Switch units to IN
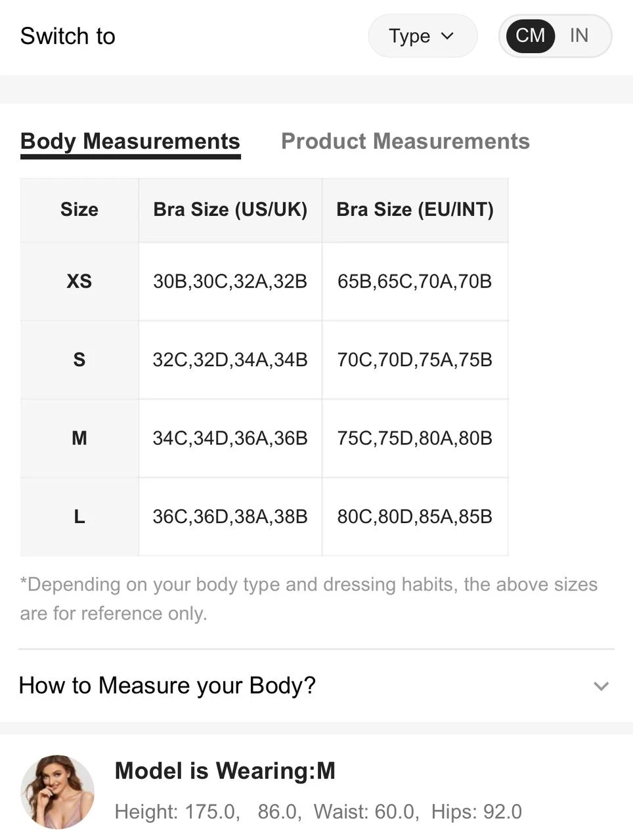The image size is (633, 840). 578,35
